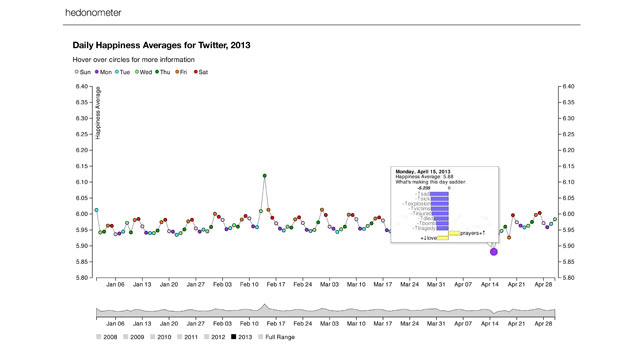640x360 pixels.
Task: Select the 2013 year range
Action: (x=241, y=337)
